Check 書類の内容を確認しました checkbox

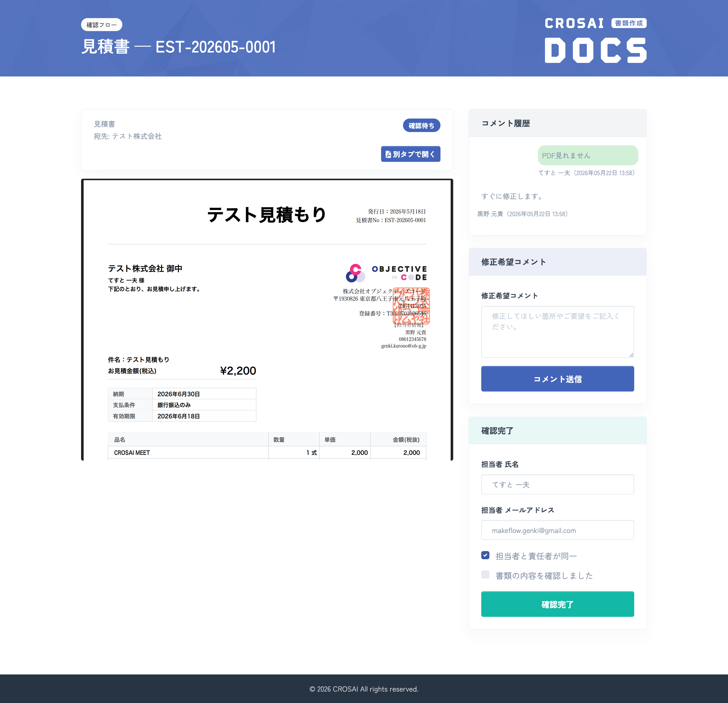[485, 575]
